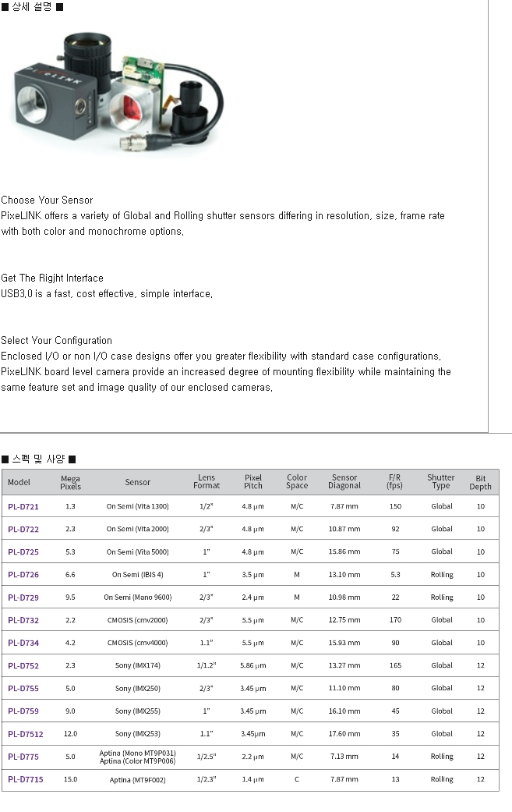Open the PL-D732 model link
Viewport: 512px width, 812px height.
pyautogui.click(x=23, y=620)
